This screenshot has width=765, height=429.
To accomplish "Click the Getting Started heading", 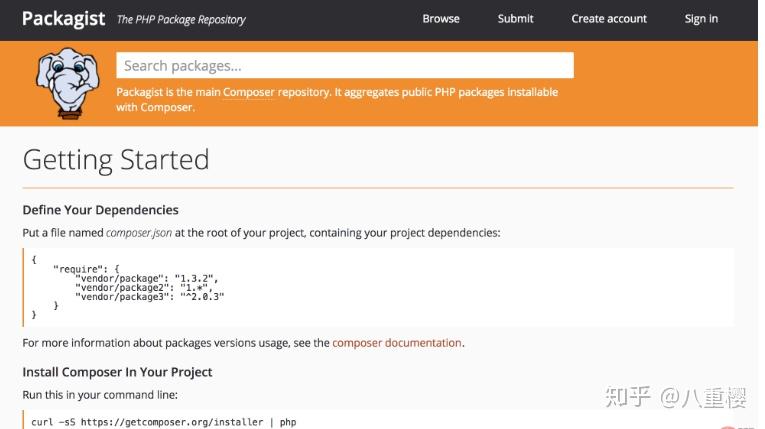I will 116,160.
